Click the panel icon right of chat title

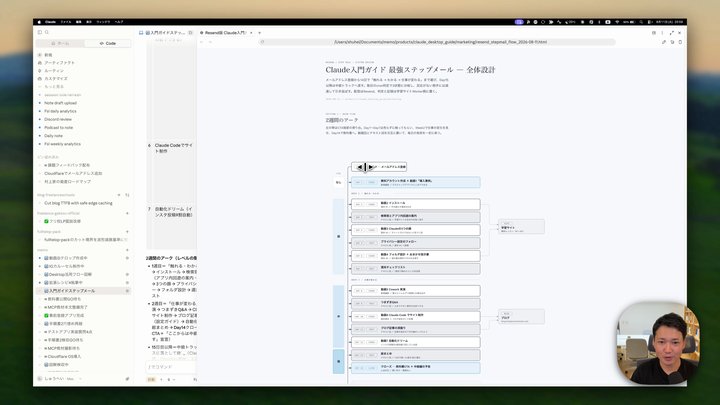coord(191,33)
